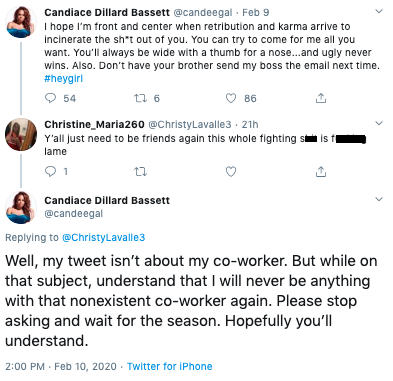This screenshot has width=393, height=381.
Task: Open chevron menu on main Candiace tweet
Action: [379, 199]
